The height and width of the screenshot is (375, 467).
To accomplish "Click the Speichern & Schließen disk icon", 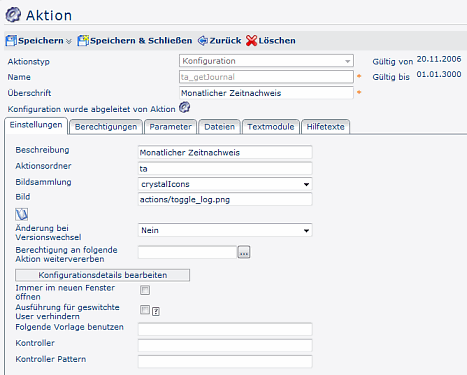I will click(x=83, y=41).
